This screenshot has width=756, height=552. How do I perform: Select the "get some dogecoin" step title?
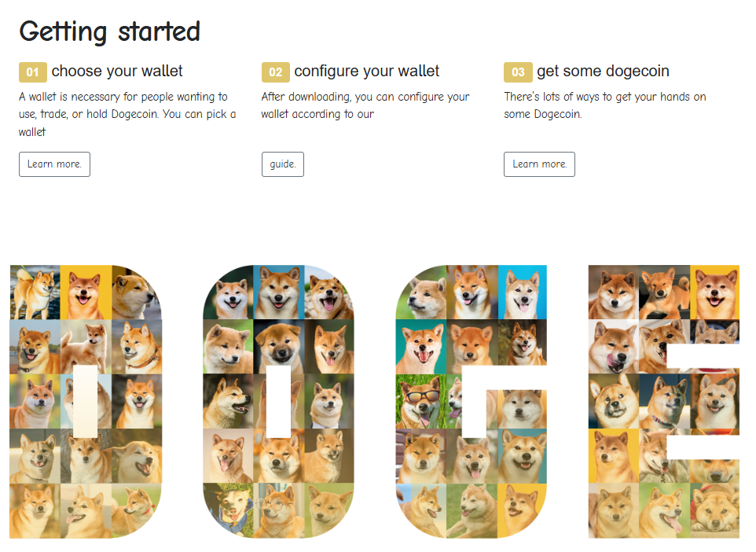coord(603,71)
